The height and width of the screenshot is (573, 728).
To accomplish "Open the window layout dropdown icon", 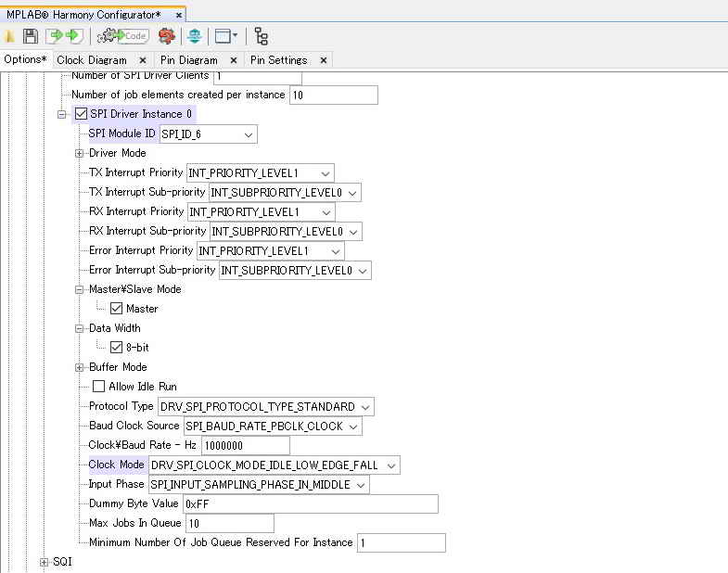I will click(x=226, y=36).
